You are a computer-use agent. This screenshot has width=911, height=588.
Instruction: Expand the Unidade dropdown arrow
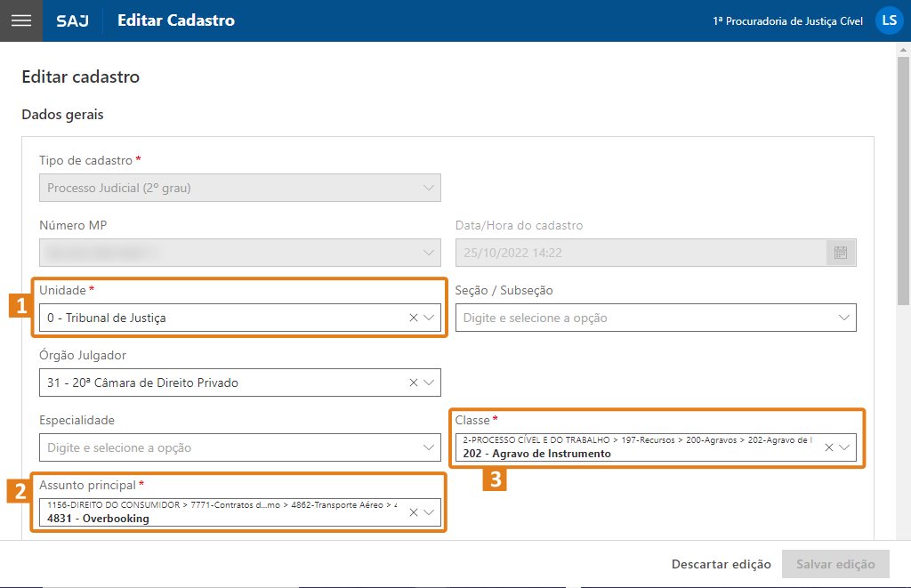[x=429, y=318]
